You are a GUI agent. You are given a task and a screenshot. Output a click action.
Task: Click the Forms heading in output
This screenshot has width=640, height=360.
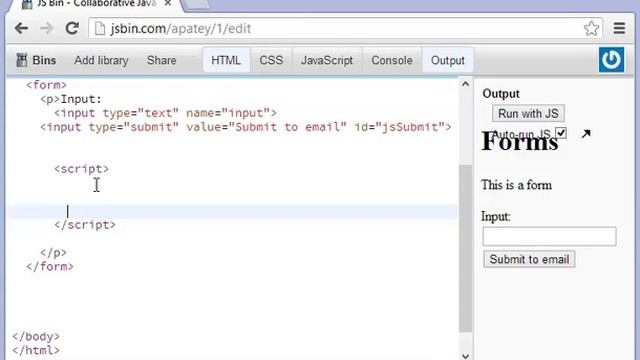click(x=520, y=142)
